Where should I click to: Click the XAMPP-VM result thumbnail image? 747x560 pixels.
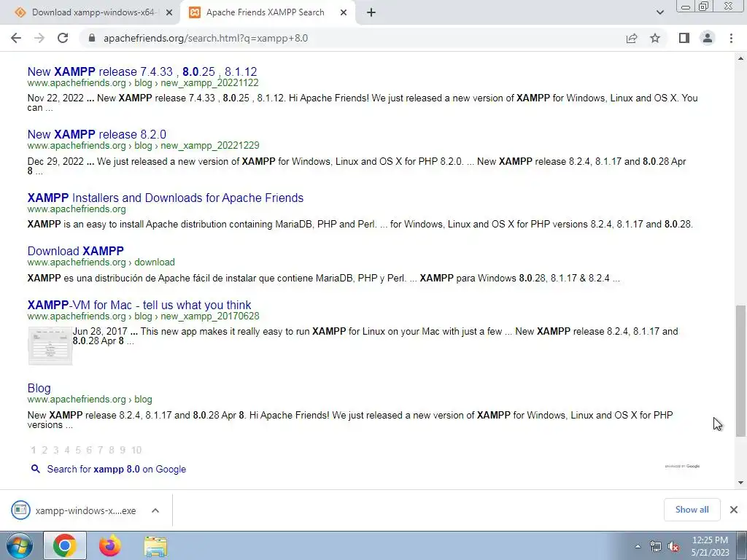point(50,346)
